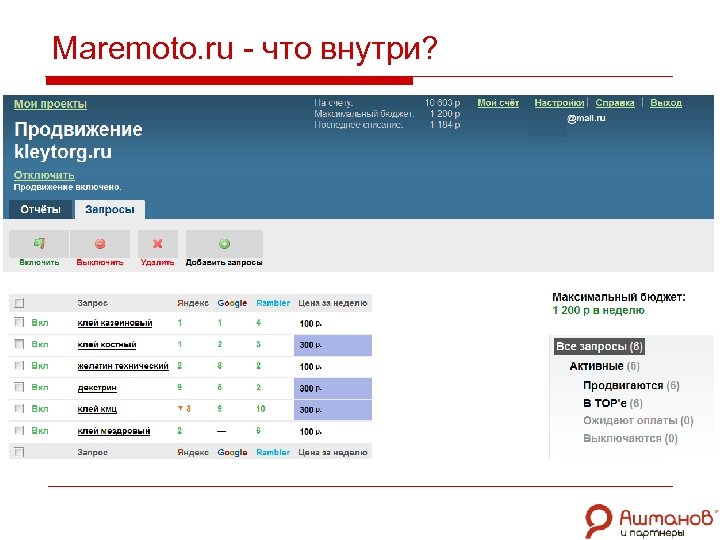
Task: Check the box for клей мездровый
Action: point(19,431)
